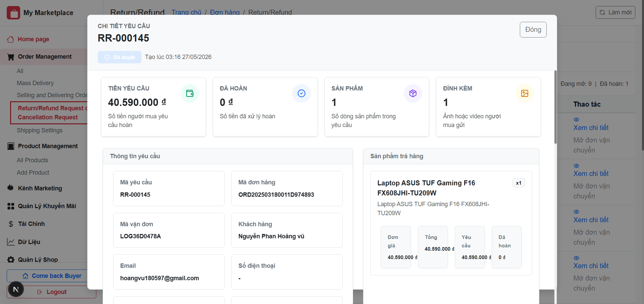Click the Home page house icon
644x304 pixels.
(11, 39)
